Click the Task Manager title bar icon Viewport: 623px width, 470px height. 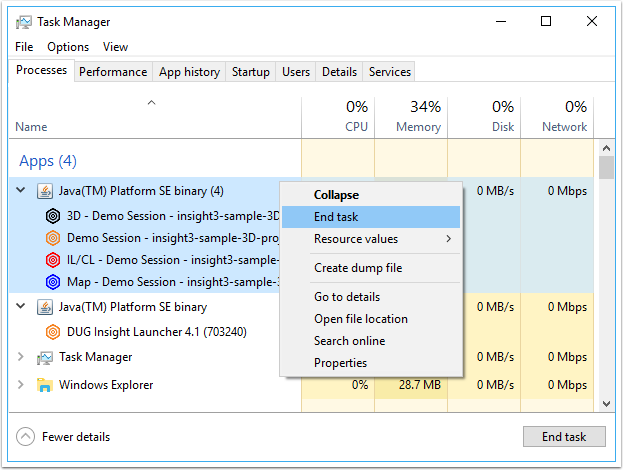[23, 22]
